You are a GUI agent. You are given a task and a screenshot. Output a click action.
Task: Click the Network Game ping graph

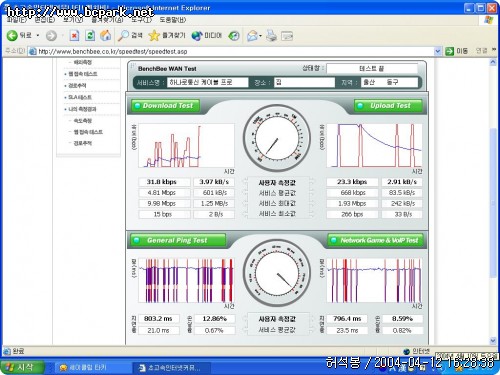point(375,281)
